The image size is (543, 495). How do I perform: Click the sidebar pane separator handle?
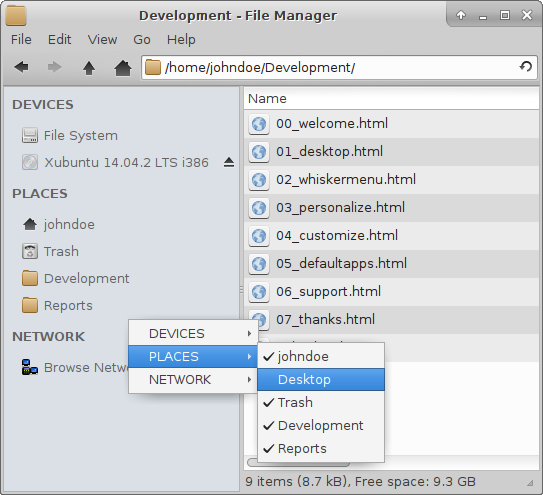[241, 290]
